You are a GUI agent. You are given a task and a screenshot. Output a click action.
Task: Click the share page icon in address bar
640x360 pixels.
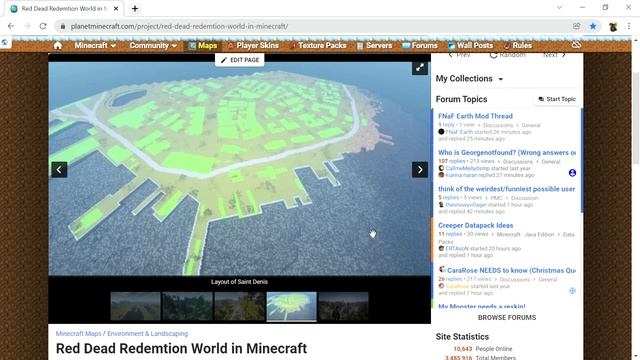point(576,26)
